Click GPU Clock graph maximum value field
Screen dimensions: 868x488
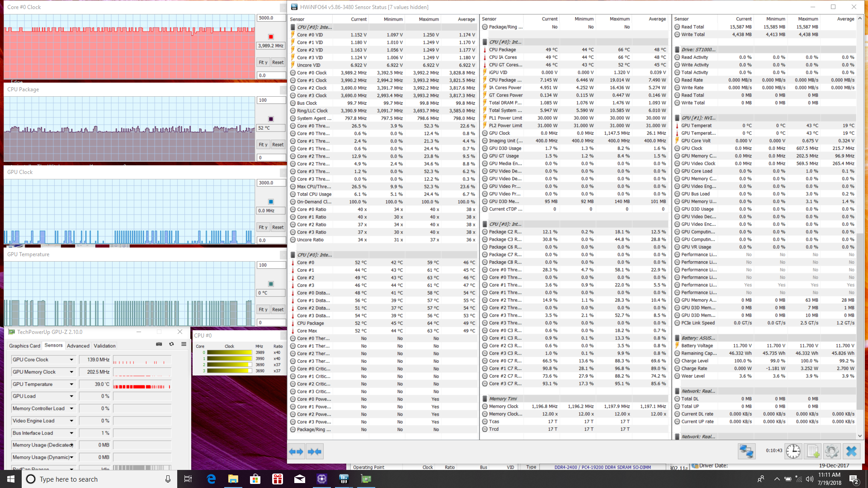tap(271, 183)
